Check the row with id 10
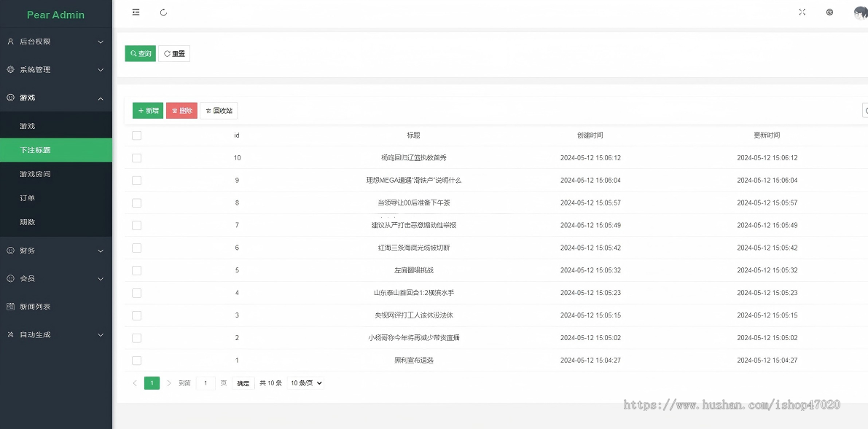Screen dimensions: 868x429 (x=137, y=158)
